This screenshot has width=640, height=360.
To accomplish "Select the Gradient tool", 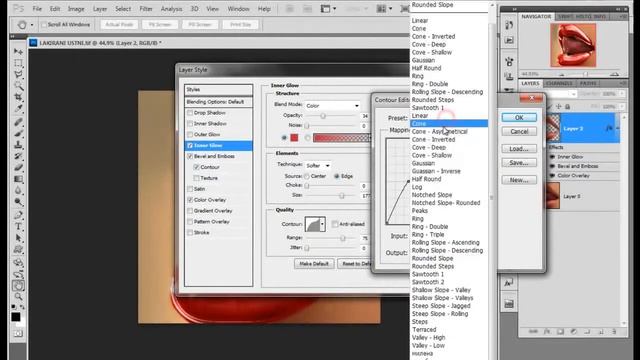I will point(18,179).
